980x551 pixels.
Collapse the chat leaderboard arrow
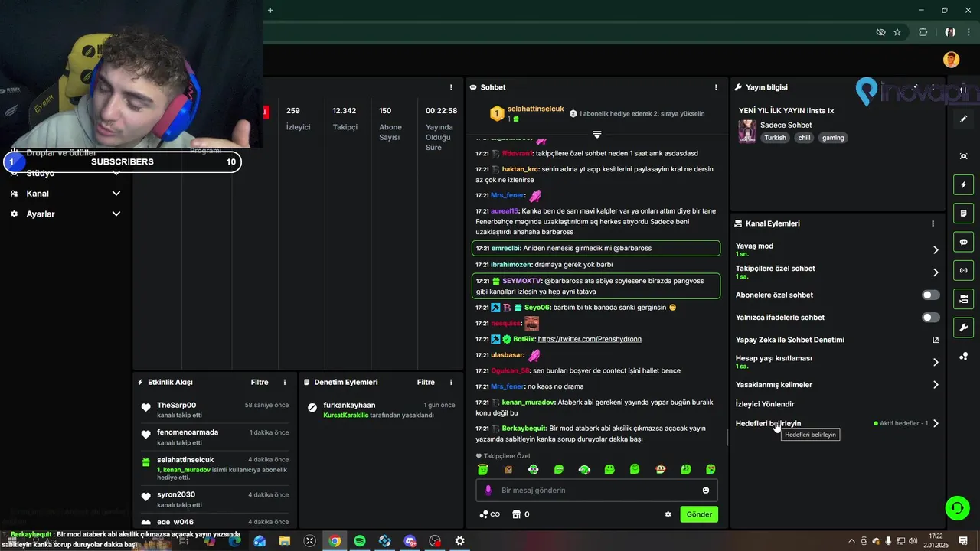[597, 134]
